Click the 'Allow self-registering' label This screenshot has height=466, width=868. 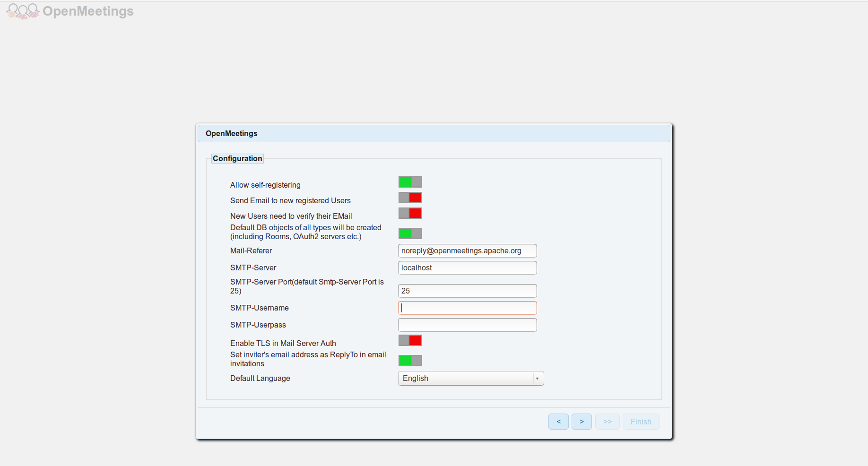pyautogui.click(x=265, y=185)
